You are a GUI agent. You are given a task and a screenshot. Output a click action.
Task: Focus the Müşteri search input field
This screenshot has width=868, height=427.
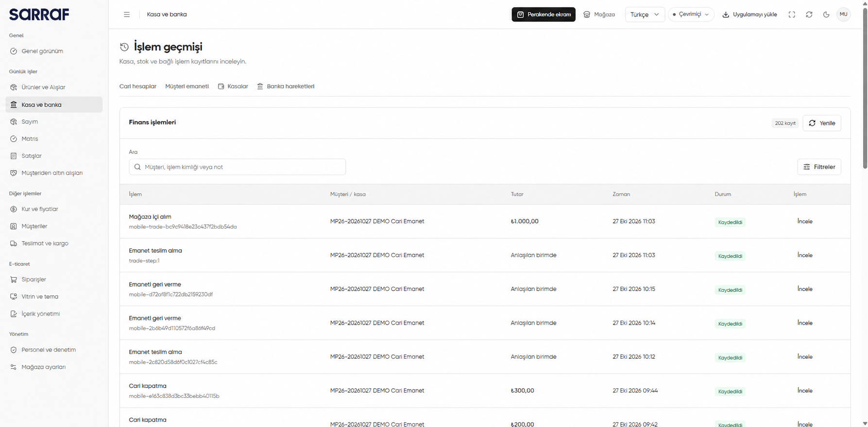(x=238, y=167)
